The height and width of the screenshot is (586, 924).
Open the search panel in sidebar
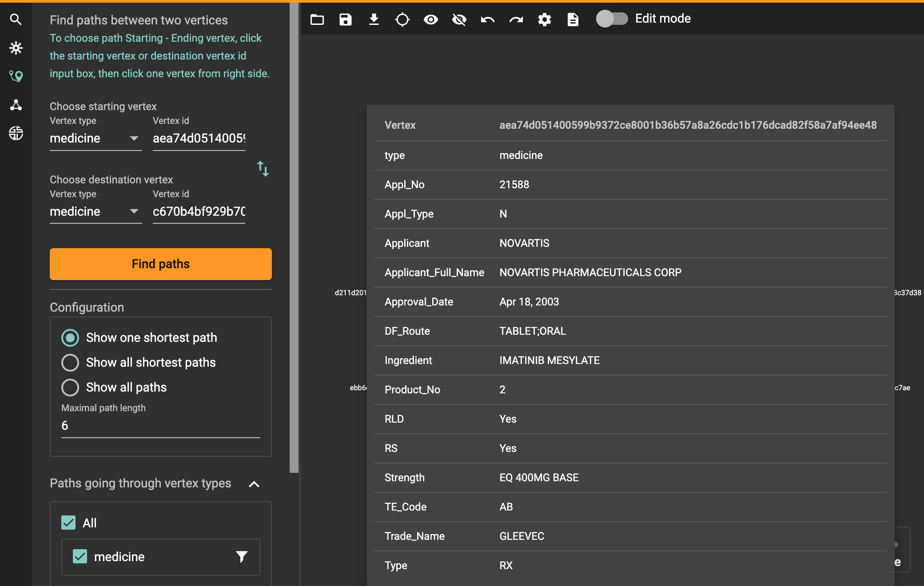coord(16,20)
